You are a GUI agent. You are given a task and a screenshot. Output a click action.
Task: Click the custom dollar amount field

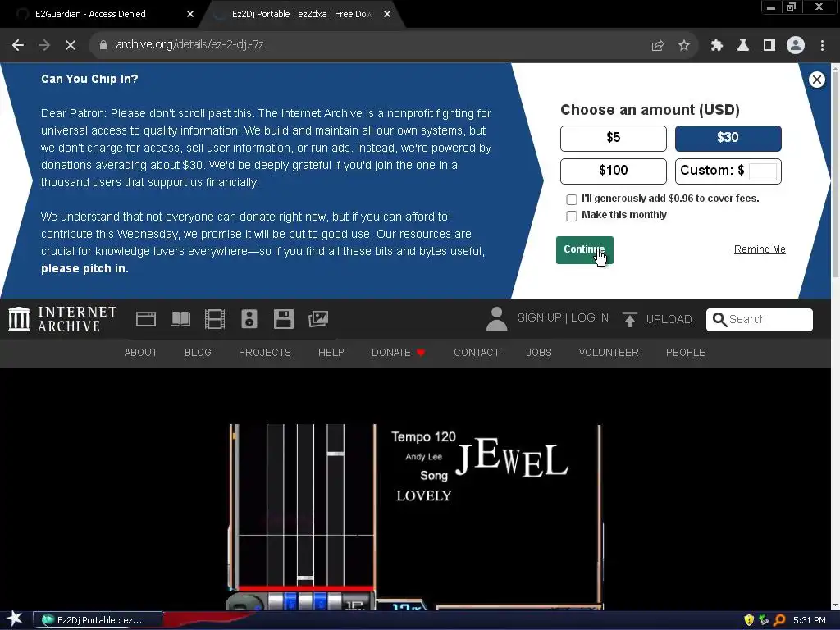(762, 171)
